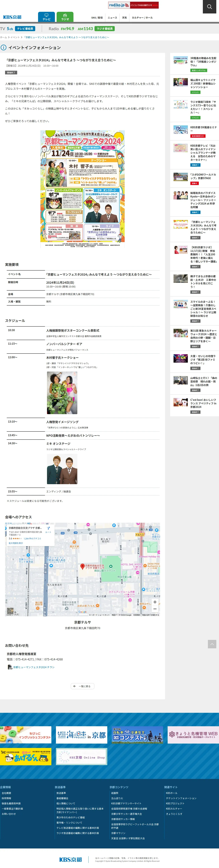
Task: Open footer 放送基準 link
Action: tap(61, 793)
